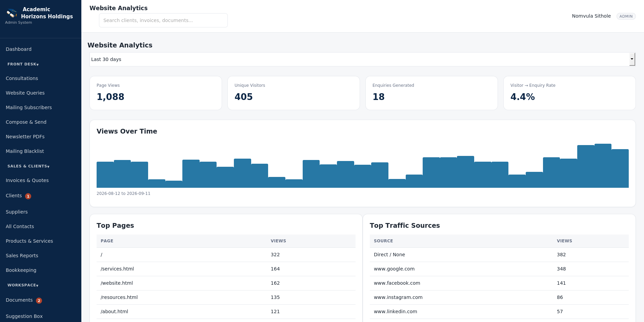This screenshot has height=322, width=644.
Task: Click the SOURCE column header
Action: tap(383, 241)
